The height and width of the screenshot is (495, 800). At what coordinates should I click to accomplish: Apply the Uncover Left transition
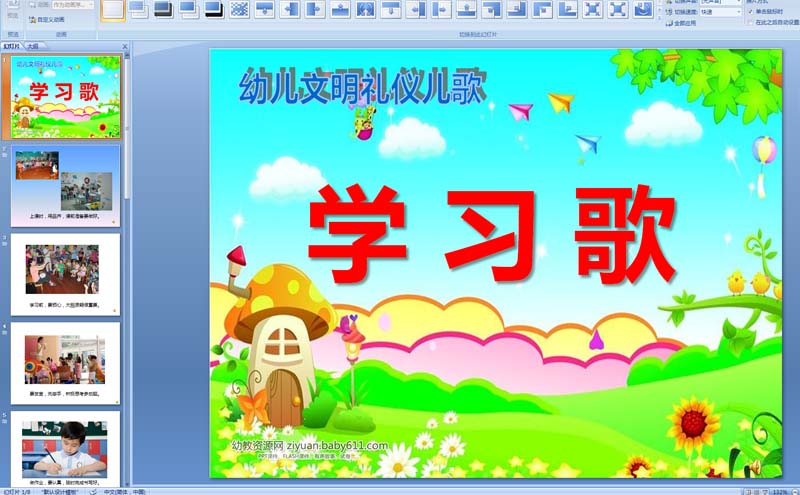click(416, 10)
